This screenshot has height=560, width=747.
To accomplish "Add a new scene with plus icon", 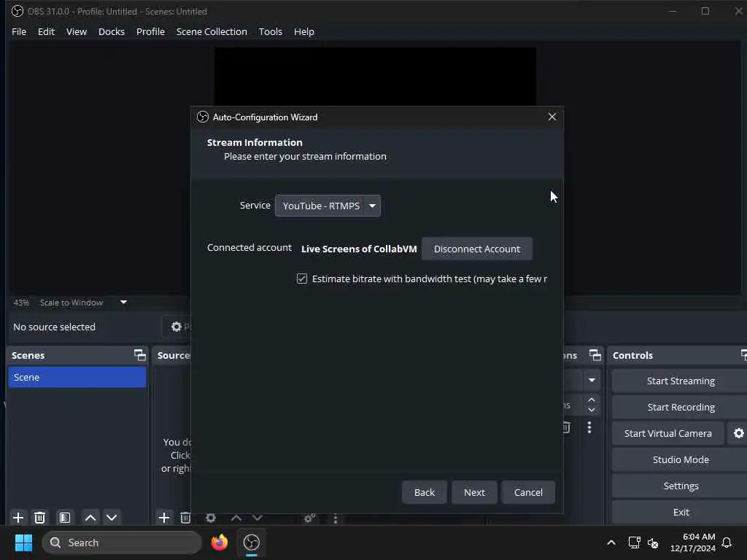I will (x=18, y=518).
